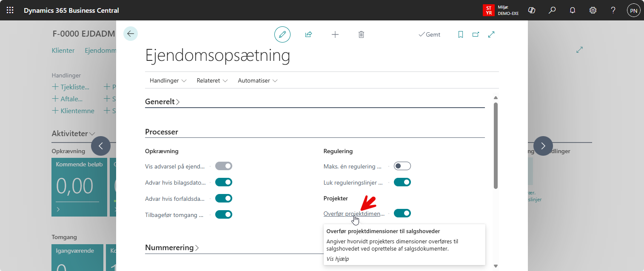Click the 'Vis hjælp' link
Image resolution: width=644 pixels, height=271 pixels.
coord(338,259)
